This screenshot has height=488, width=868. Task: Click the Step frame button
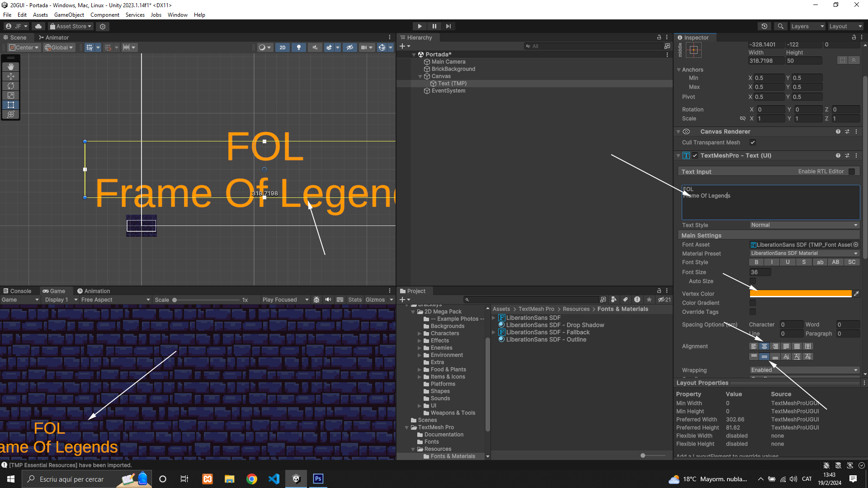(x=448, y=26)
